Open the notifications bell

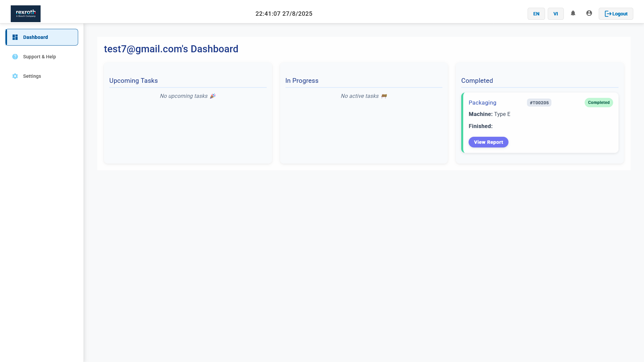[x=573, y=13]
